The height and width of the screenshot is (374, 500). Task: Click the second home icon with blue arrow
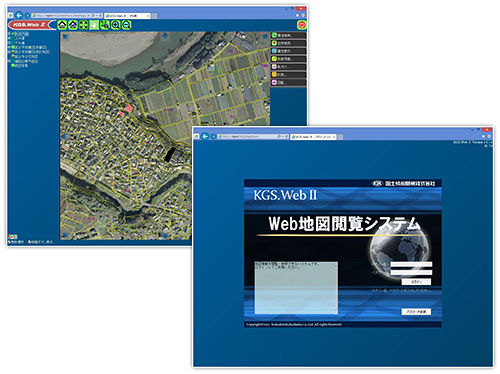tap(73, 25)
